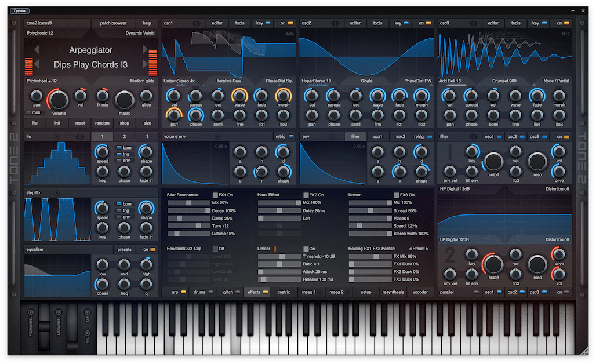The height and width of the screenshot is (364, 596).
Task: Open UnisonStereo 4x selector
Action: click(179, 81)
